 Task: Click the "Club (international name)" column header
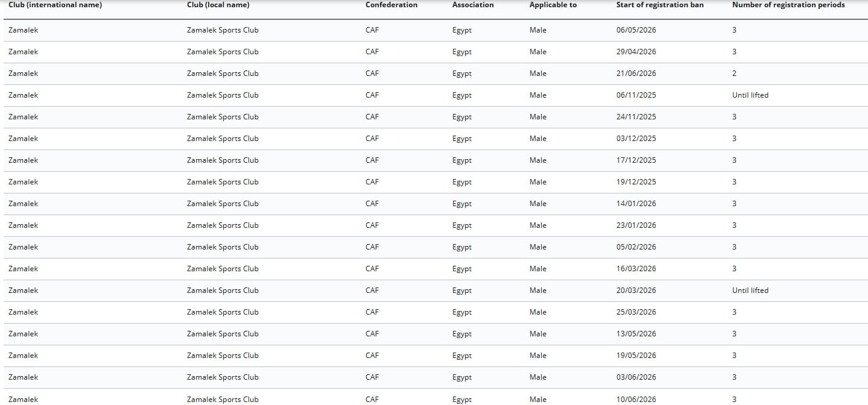(x=55, y=5)
